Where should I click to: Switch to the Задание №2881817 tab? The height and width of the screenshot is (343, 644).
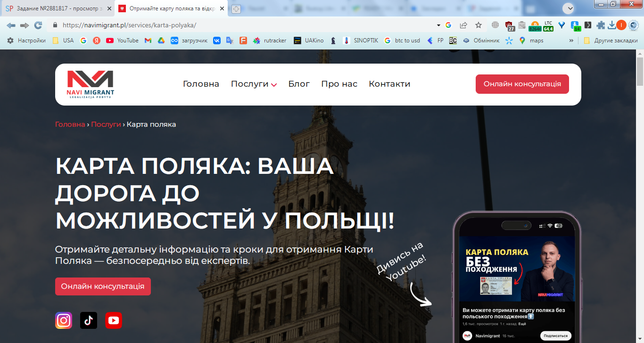point(57,8)
